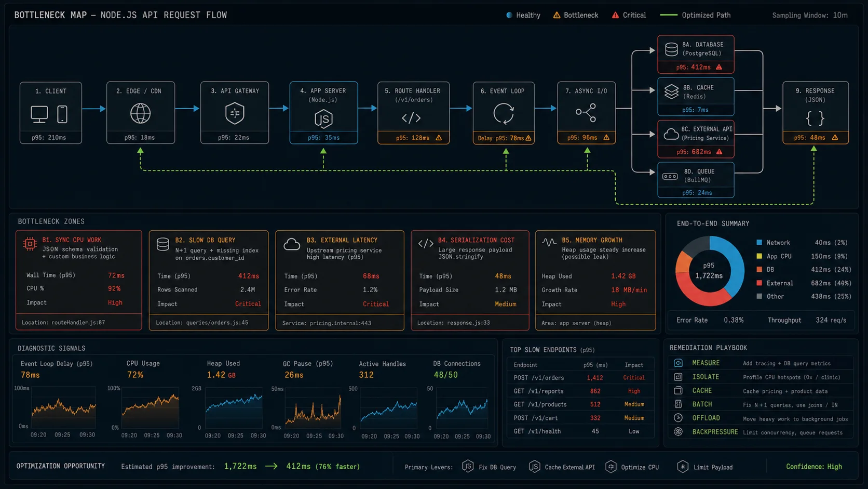
Task: Click the PostgreSQL database cylinder icon
Action: [x=671, y=49]
